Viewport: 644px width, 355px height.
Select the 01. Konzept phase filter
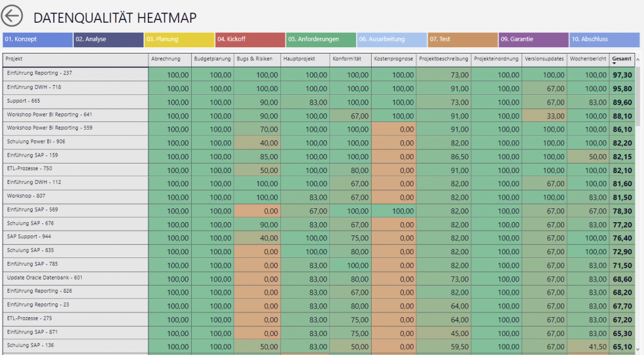coord(38,40)
